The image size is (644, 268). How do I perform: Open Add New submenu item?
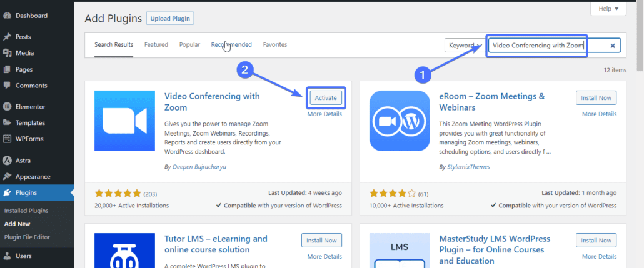pyautogui.click(x=18, y=224)
